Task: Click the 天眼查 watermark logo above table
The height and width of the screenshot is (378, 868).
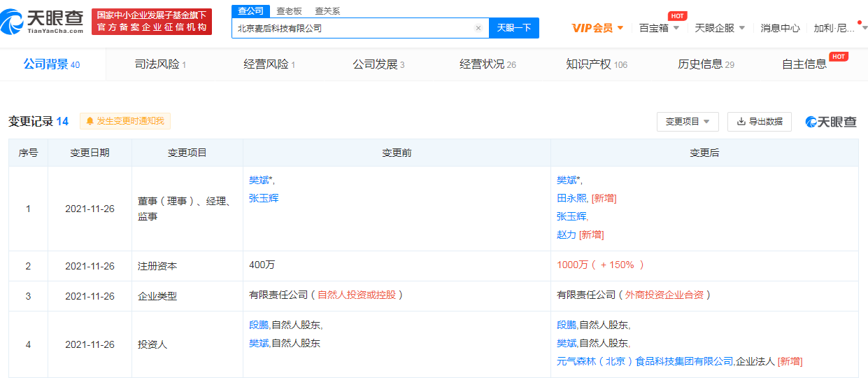Action: pyautogui.click(x=831, y=122)
